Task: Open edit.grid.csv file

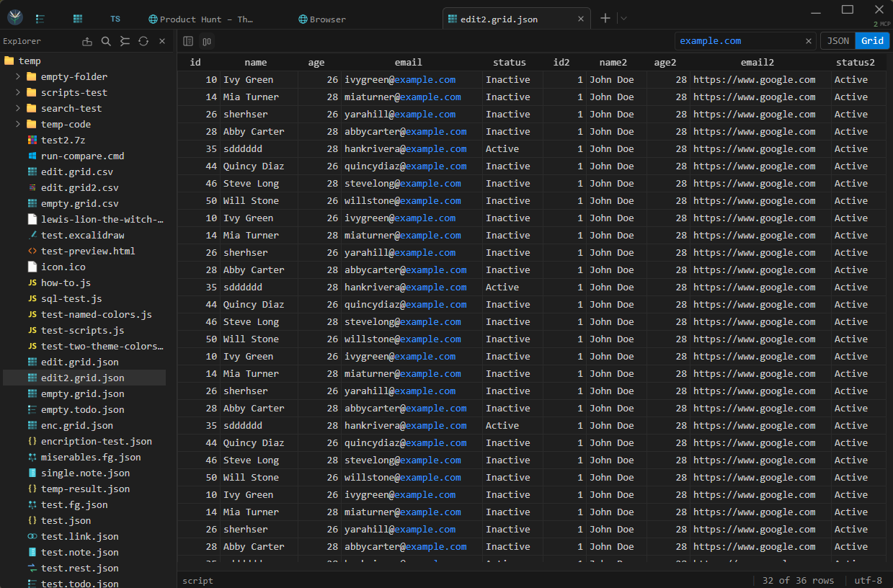Action: click(x=84, y=171)
